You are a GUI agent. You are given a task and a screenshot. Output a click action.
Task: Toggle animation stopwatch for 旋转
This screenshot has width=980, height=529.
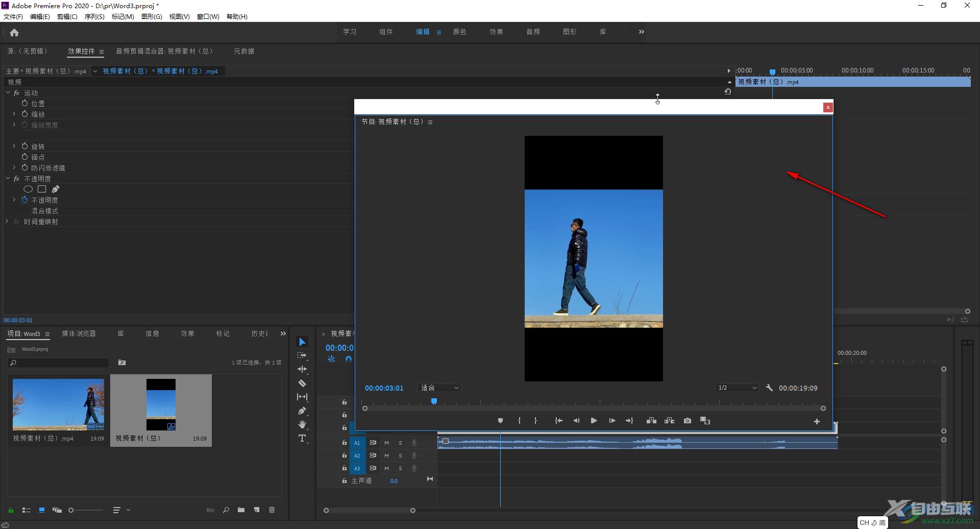(x=24, y=147)
